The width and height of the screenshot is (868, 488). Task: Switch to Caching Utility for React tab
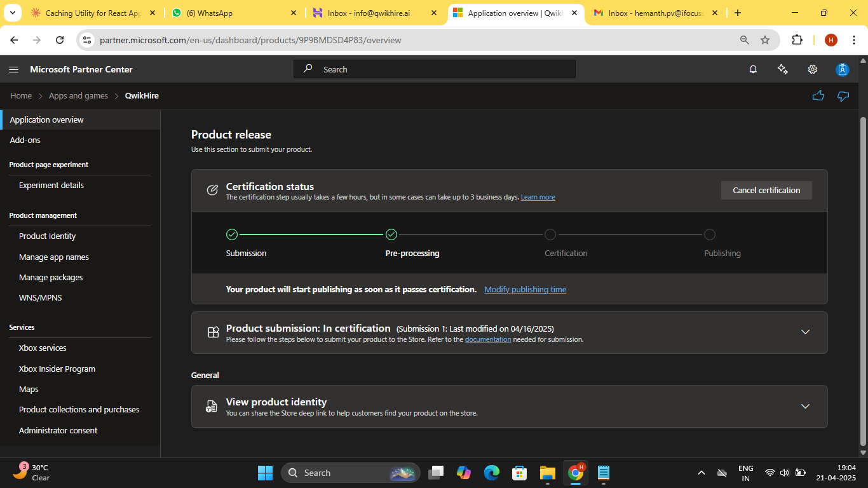coord(94,13)
